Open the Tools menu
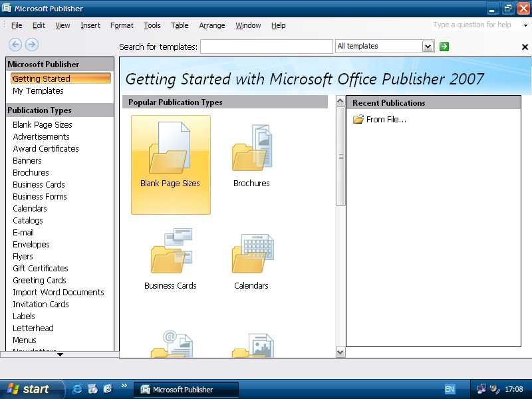Screen dimensions: 532x399 152,25
